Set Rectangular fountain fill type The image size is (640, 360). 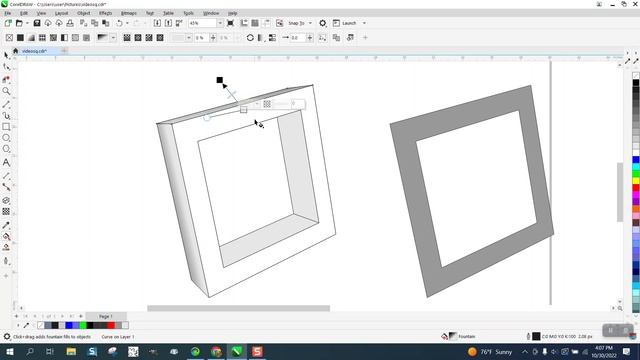point(160,38)
